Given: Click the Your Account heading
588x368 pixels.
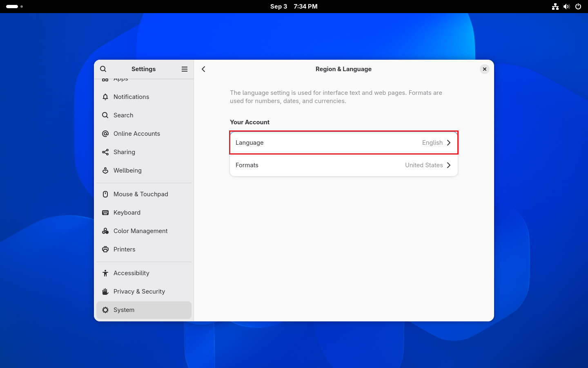Looking at the screenshot, I should (x=249, y=122).
